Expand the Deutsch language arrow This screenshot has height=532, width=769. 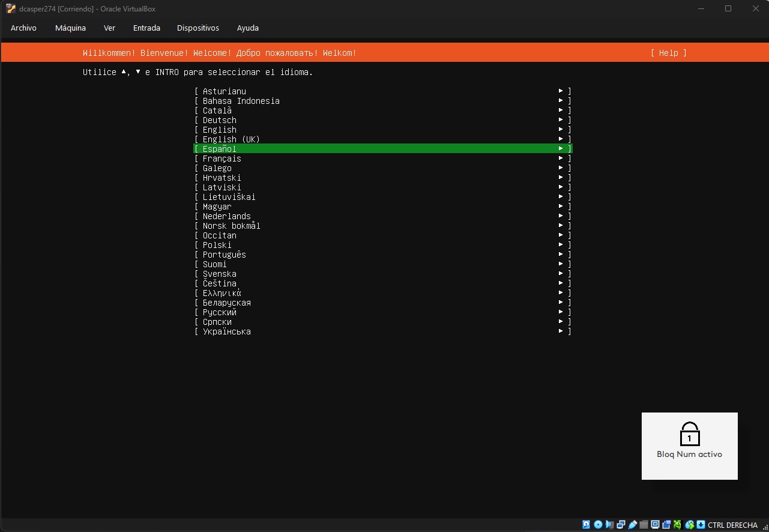point(561,120)
